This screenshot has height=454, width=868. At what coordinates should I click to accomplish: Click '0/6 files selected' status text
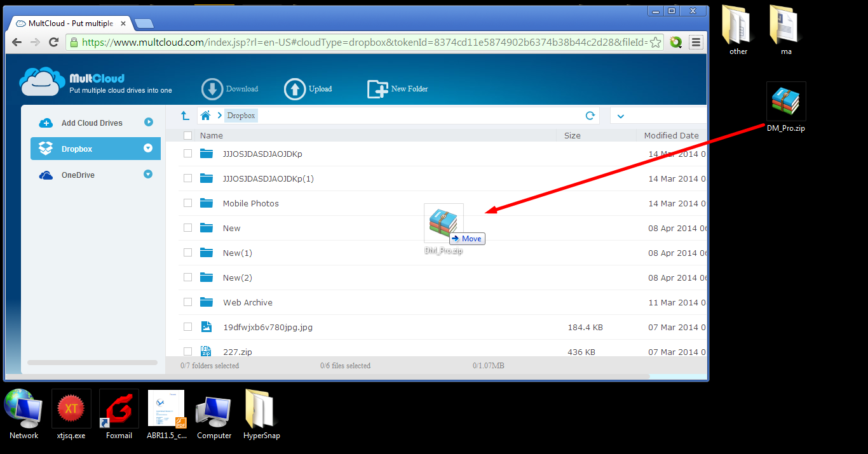click(x=345, y=366)
